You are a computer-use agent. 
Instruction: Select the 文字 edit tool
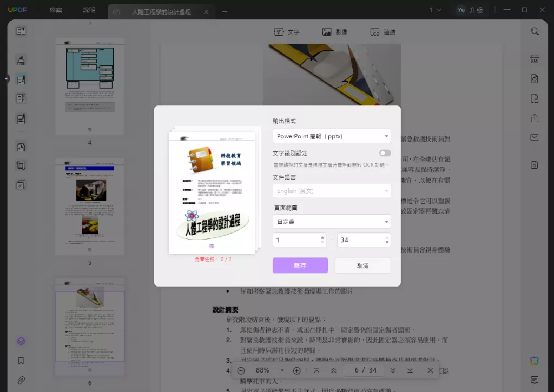coord(287,32)
